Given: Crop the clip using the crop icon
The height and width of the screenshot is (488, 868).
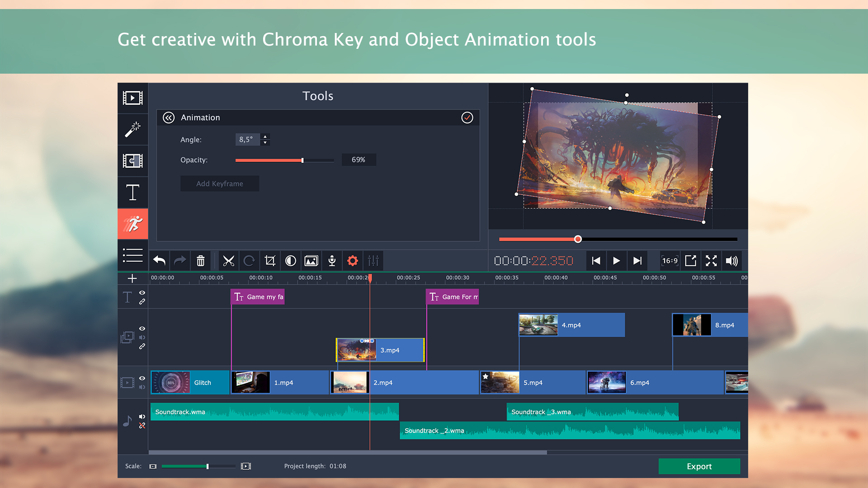Looking at the screenshot, I should click(270, 261).
